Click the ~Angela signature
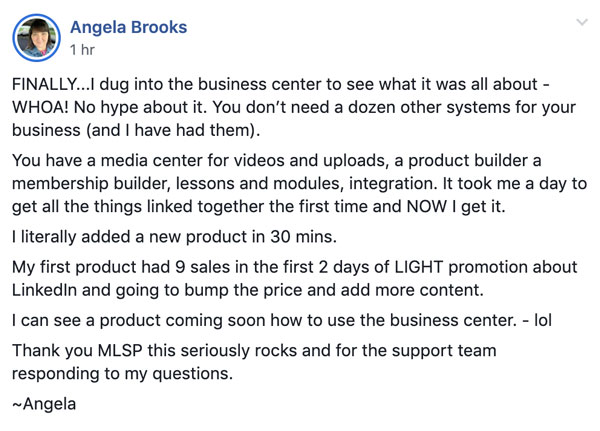 coord(44,404)
